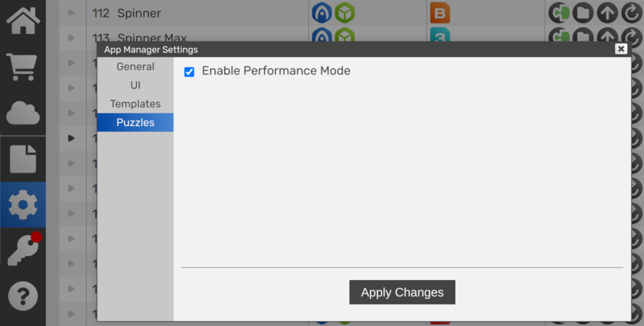Viewport: 644px width, 326px height.
Task: Open the license key icon
Action: (x=23, y=249)
